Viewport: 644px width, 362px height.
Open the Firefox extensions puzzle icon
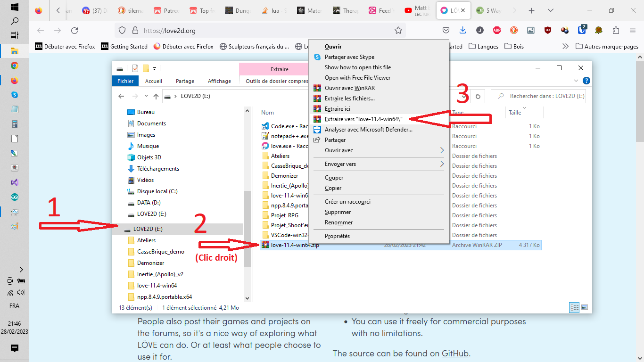[x=616, y=30]
